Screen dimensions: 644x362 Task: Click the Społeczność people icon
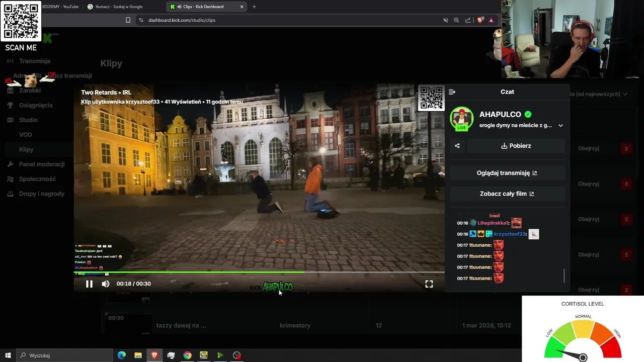[10, 179]
